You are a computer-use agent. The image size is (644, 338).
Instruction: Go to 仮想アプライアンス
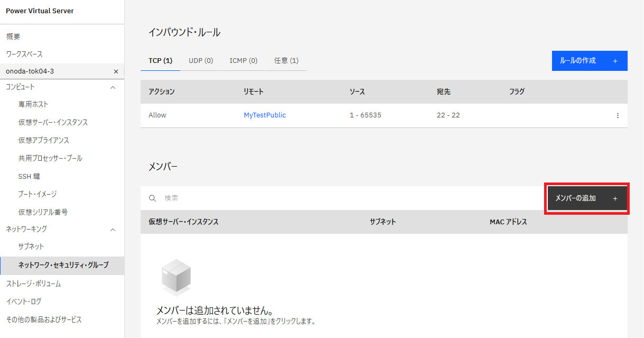click(43, 141)
